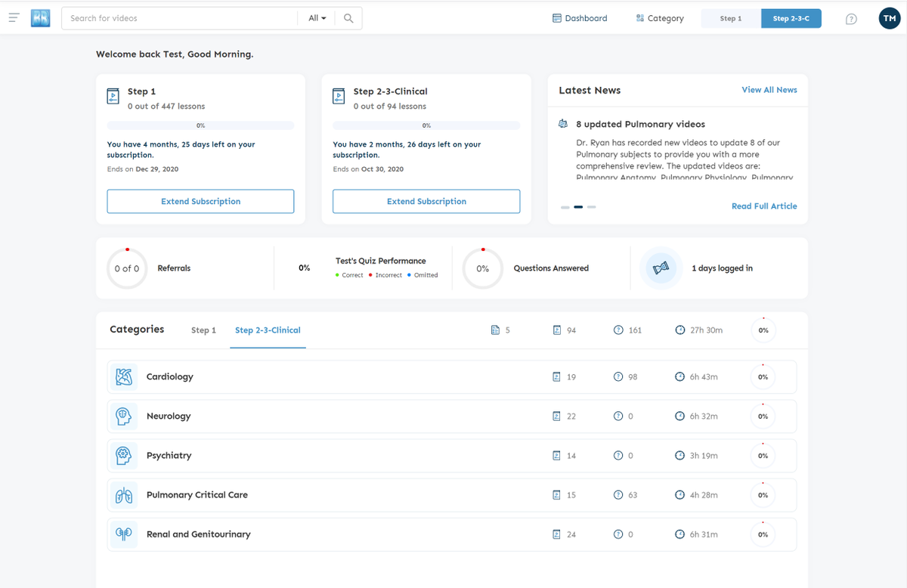Screen dimensions: 907x588
Task: Click the total duration clock icon 27h 30m
Action: click(679, 330)
